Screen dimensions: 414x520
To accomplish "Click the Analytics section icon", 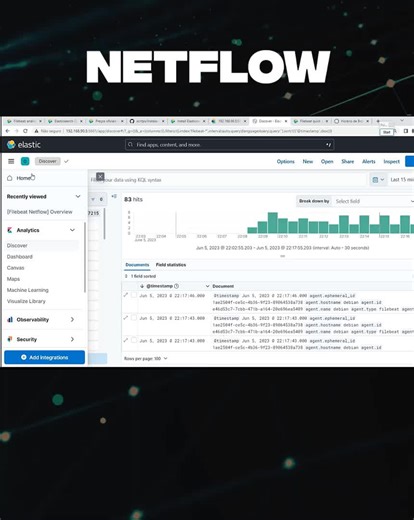I will click(x=10, y=230).
